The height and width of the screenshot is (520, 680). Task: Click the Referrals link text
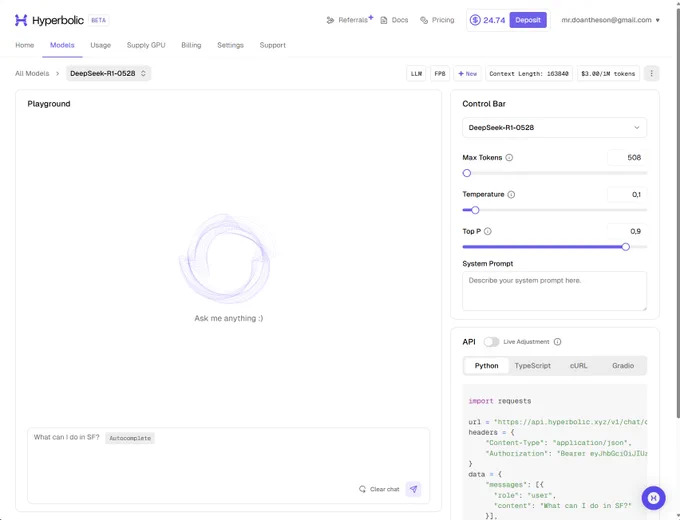pos(353,20)
